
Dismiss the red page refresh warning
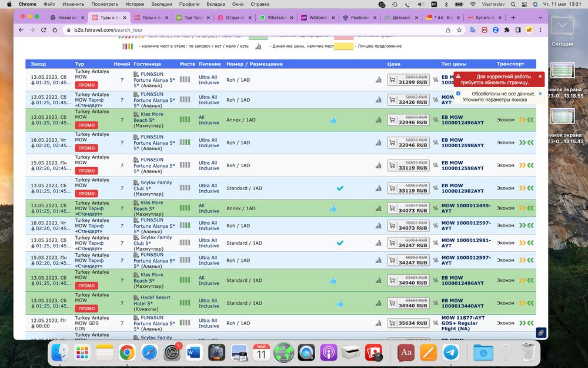click(x=540, y=76)
